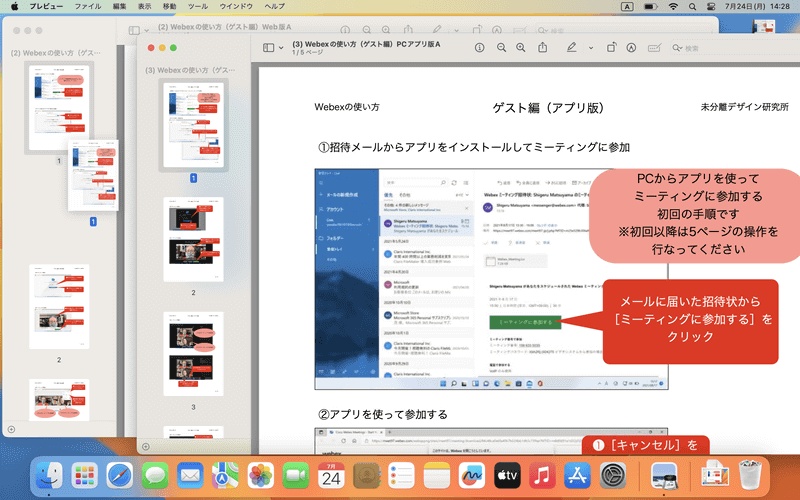The height and width of the screenshot is (500, 800).
Task: Open Mail from the Dock
Action: pyautogui.click(x=190, y=476)
